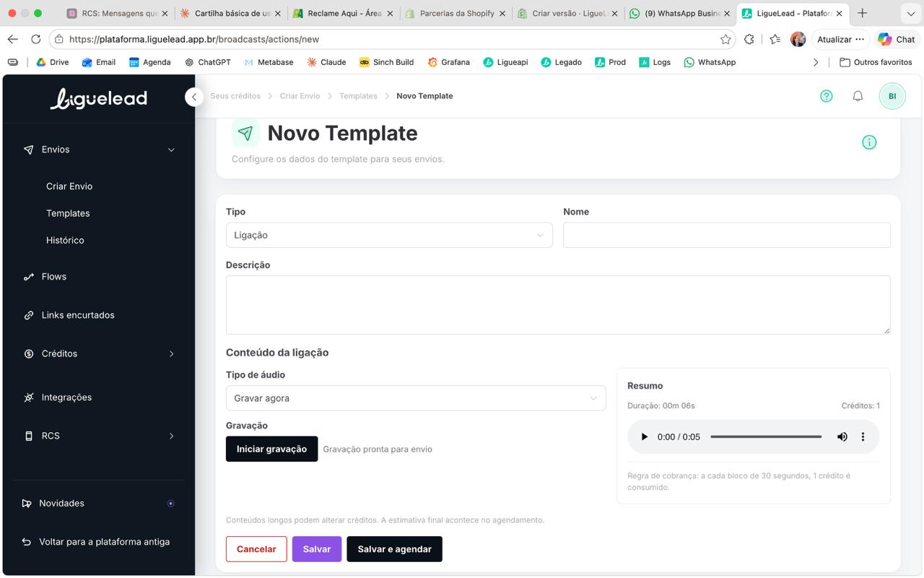Click the audio player progress bar
Screen dimensions: 924x578
tap(766, 436)
